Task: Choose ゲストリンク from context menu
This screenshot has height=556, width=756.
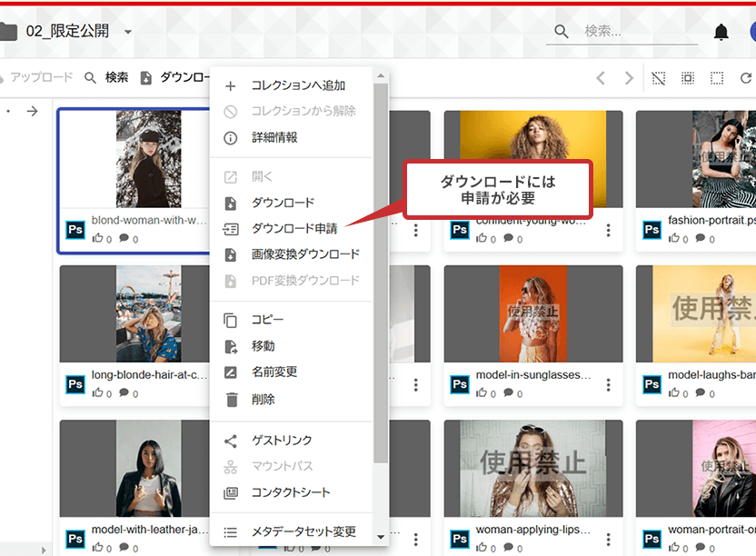Action: pyautogui.click(x=291, y=441)
